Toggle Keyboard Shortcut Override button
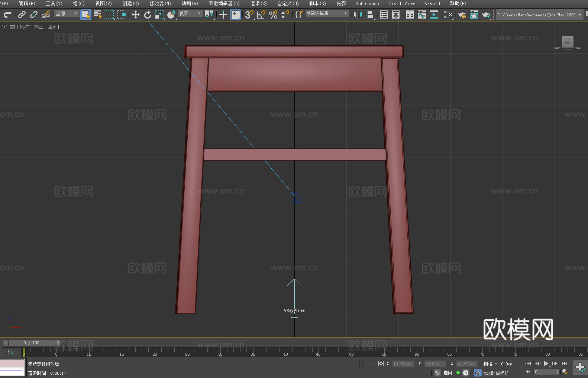 click(235, 14)
